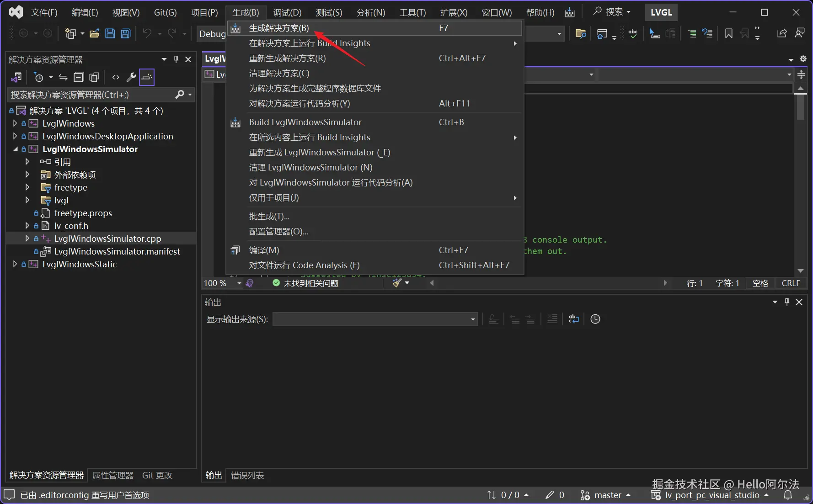Expand the LvglWindowsDesktopApplication project node
The height and width of the screenshot is (504, 813).
pos(15,136)
